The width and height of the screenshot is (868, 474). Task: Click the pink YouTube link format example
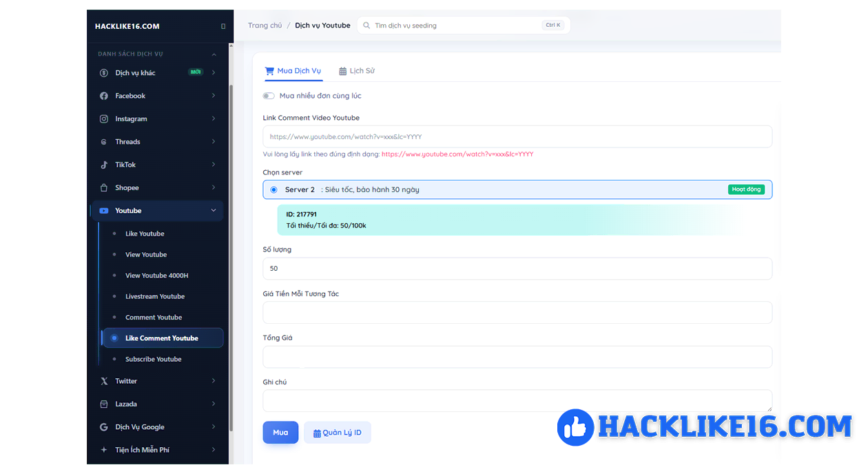[x=457, y=154]
